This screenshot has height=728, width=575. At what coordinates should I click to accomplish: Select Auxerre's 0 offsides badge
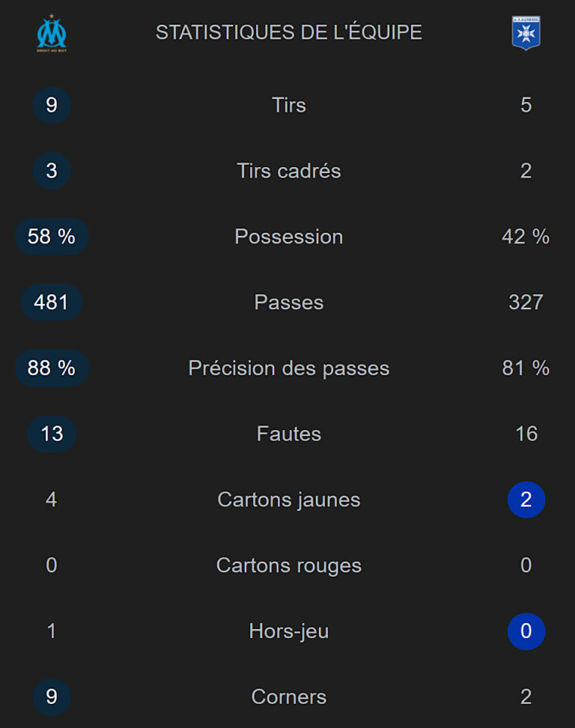click(526, 631)
